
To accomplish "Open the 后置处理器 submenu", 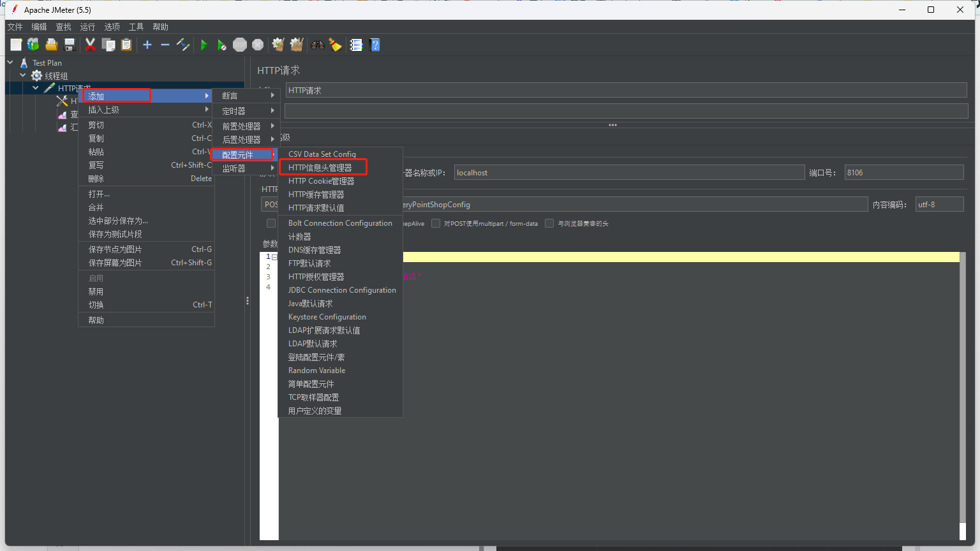I will [x=246, y=140].
